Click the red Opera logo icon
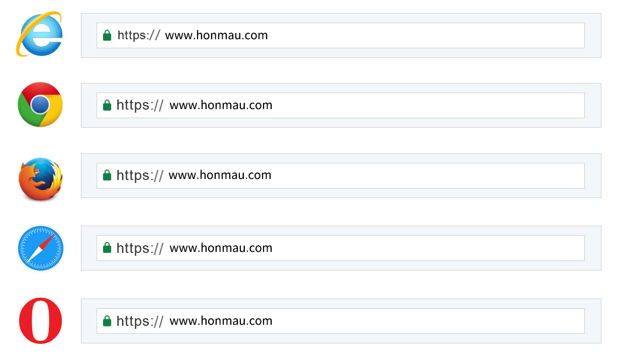The image size is (620, 364). (x=40, y=321)
